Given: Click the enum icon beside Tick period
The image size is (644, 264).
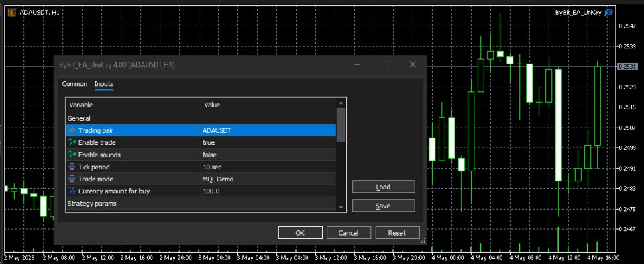Looking at the screenshot, I should 72,167.
